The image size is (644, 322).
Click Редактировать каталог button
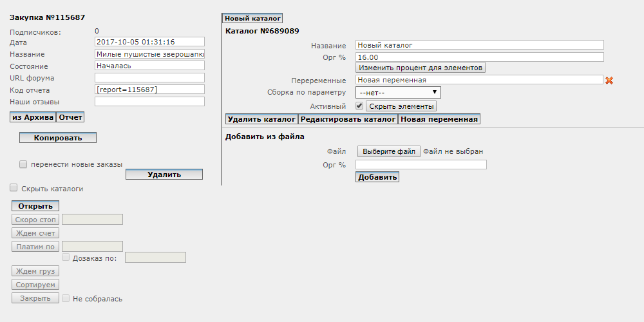pos(348,119)
